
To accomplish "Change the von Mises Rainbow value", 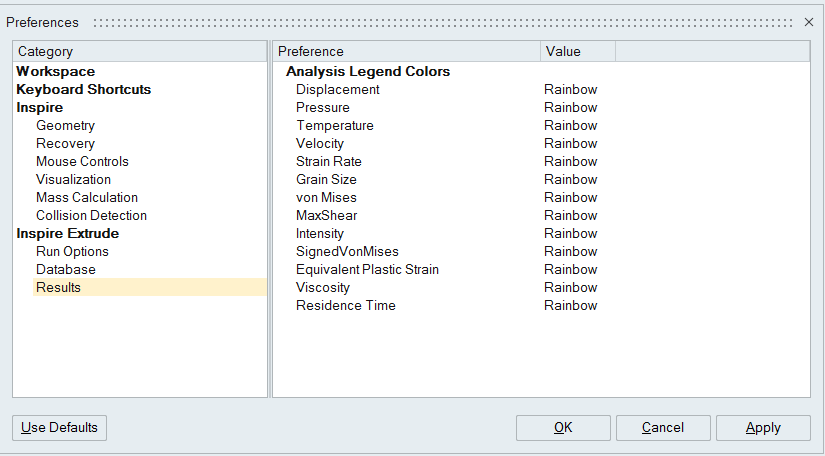I will (570, 198).
